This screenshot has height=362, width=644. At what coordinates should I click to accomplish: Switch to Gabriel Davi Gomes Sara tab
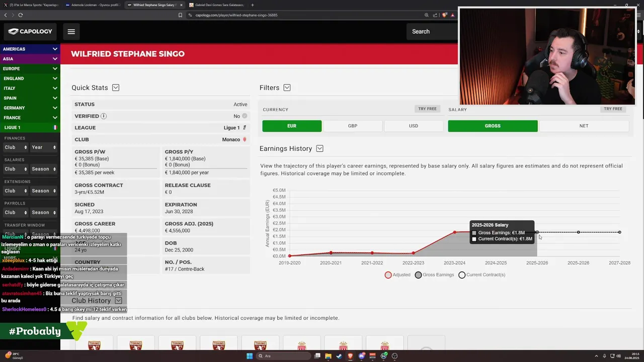click(x=217, y=5)
